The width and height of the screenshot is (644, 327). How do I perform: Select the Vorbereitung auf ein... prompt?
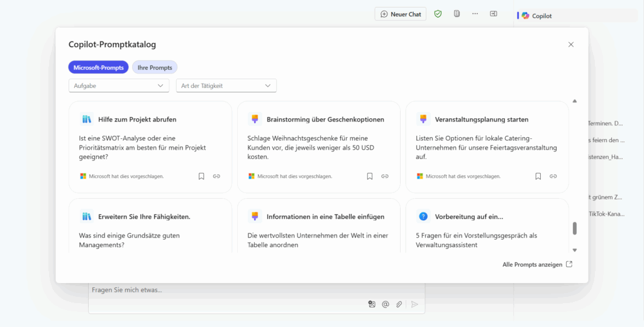coord(487,226)
